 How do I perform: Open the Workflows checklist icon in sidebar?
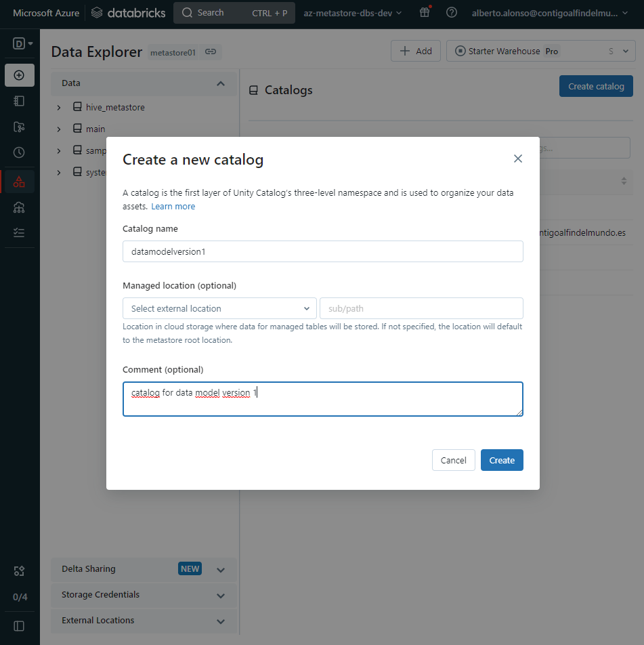pyautogui.click(x=19, y=232)
